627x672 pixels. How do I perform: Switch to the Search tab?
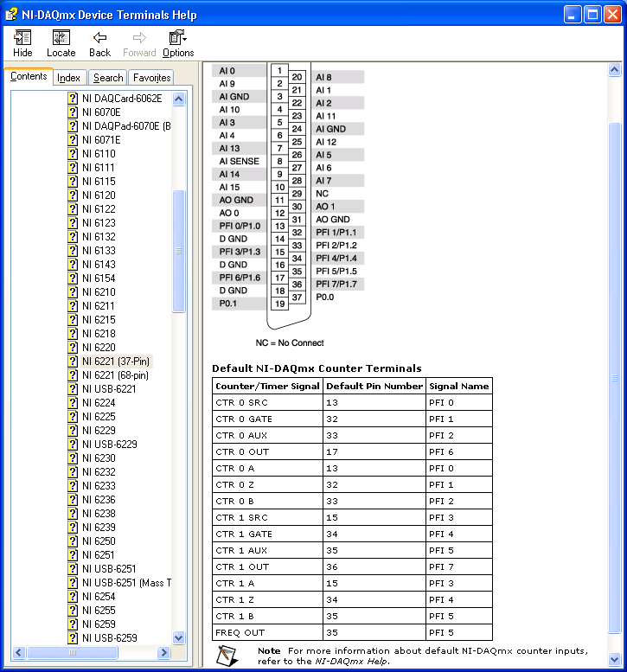point(108,78)
